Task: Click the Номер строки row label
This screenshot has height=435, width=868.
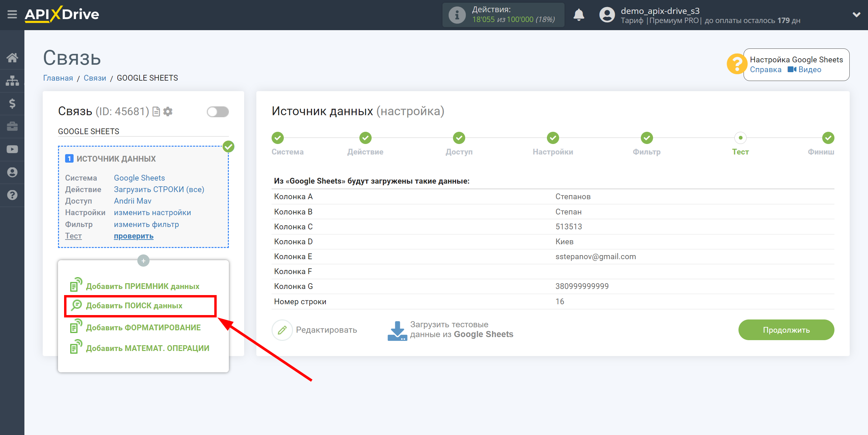Action: coord(300,302)
